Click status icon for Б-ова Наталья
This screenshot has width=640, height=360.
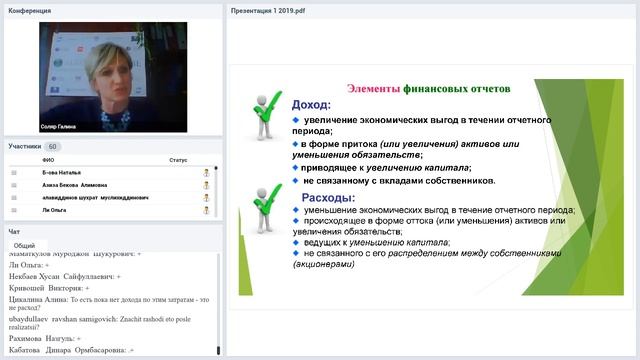[x=206, y=173]
